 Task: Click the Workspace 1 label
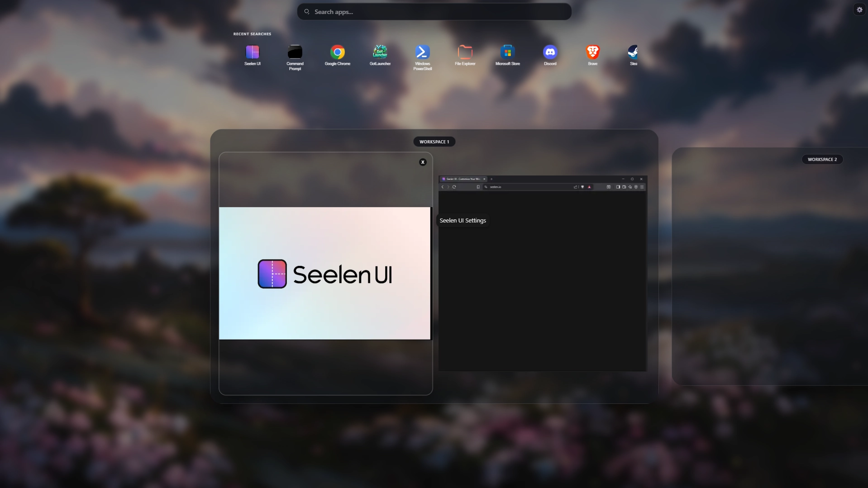pos(434,142)
